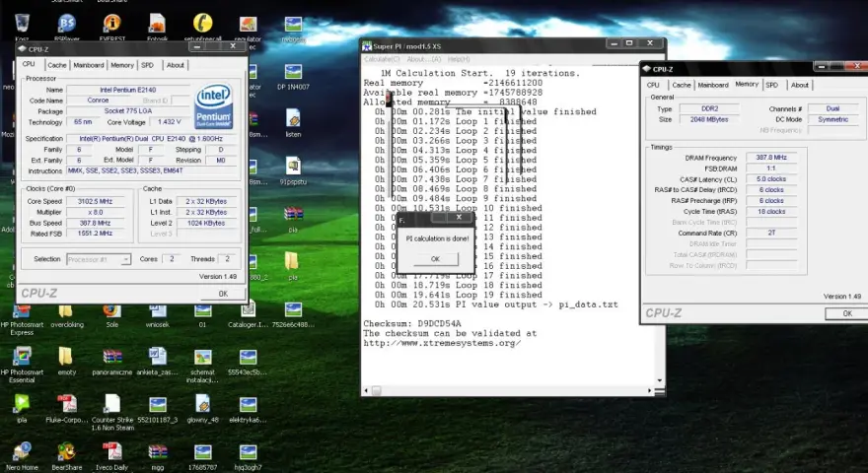This screenshot has height=473, width=868.
Task: Click the Core Speed value 3102.5 MHz
Action: 96,202
